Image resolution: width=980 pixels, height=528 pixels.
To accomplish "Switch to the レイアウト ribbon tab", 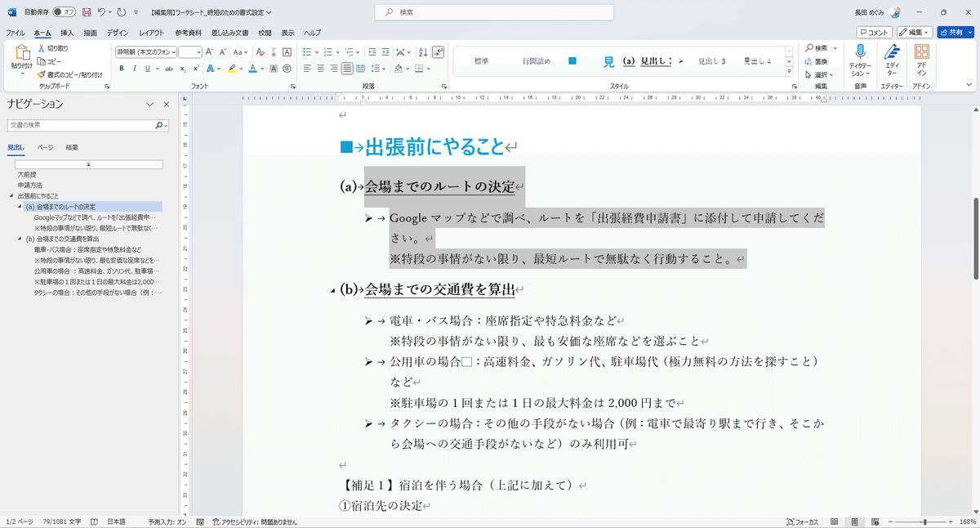I will pyautogui.click(x=151, y=33).
